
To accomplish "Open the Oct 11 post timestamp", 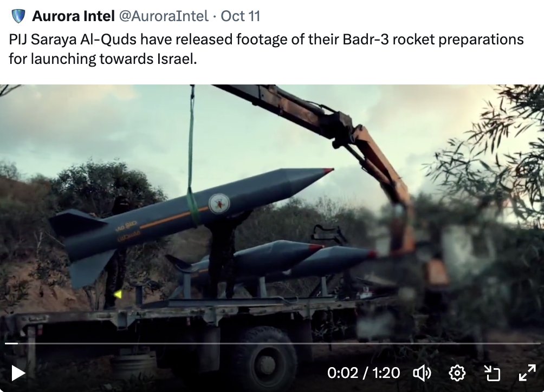I will pos(241,16).
